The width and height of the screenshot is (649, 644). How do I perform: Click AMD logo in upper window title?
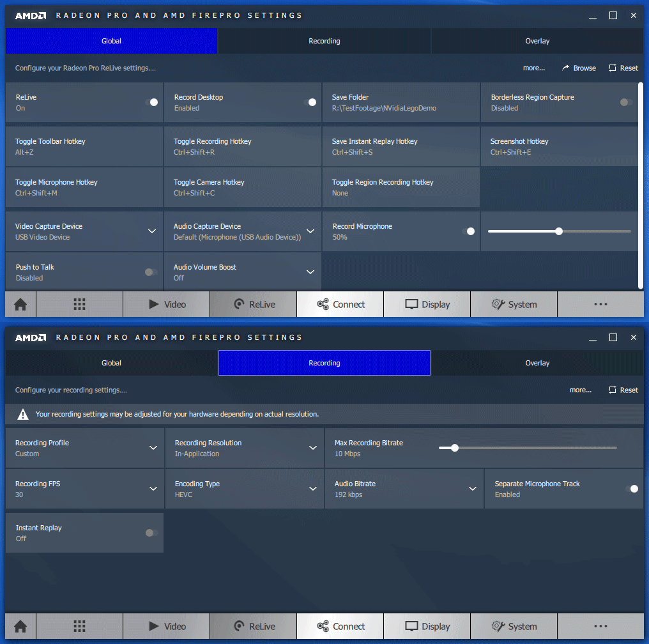[31, 16]
